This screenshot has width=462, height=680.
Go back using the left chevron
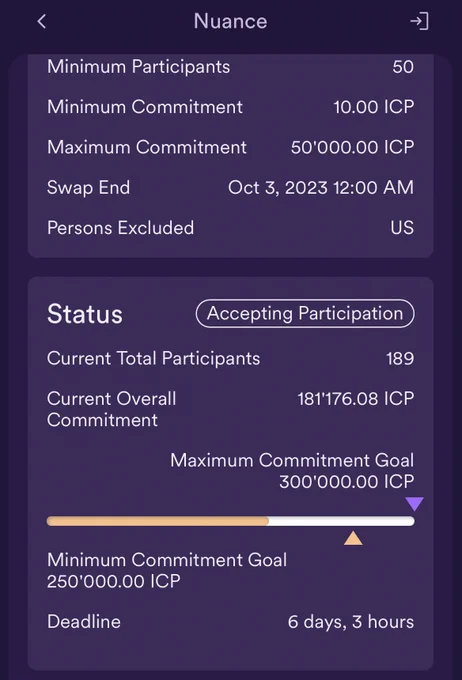(x=42, y=21)
